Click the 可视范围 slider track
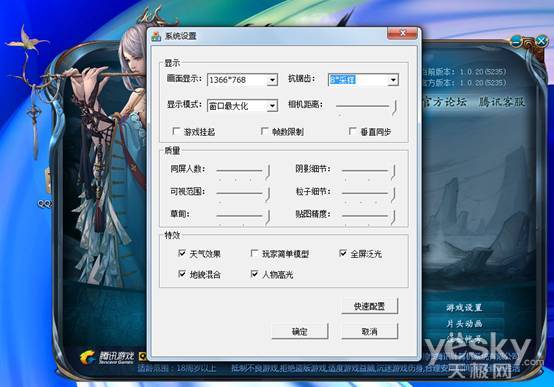 [243, 193]
